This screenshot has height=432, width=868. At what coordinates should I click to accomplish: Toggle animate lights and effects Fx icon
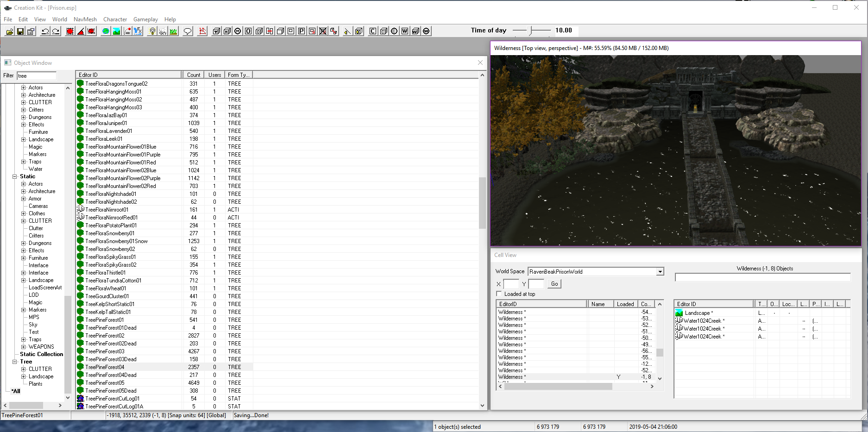pyautogui.click(x=138, y=31)
